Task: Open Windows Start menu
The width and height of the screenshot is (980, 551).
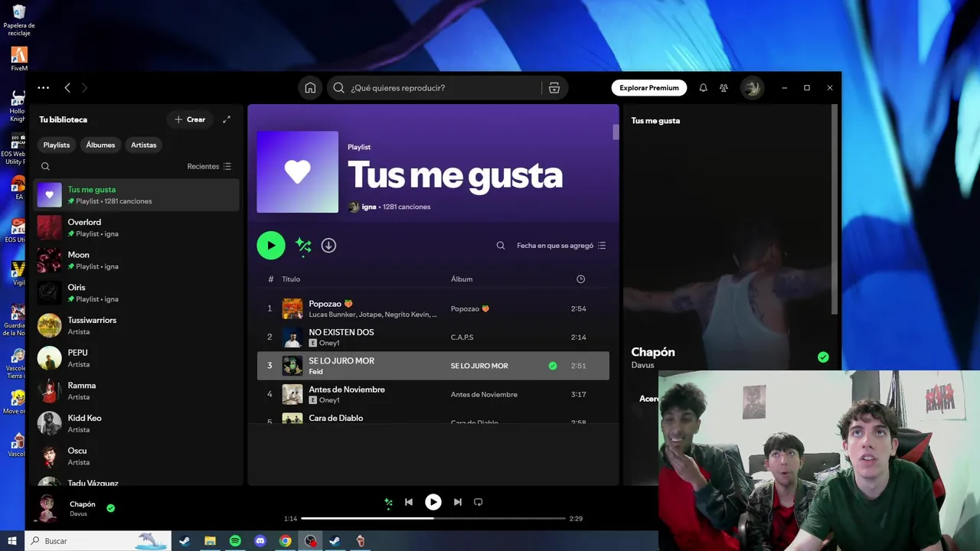Action: (x=12, y=541)
